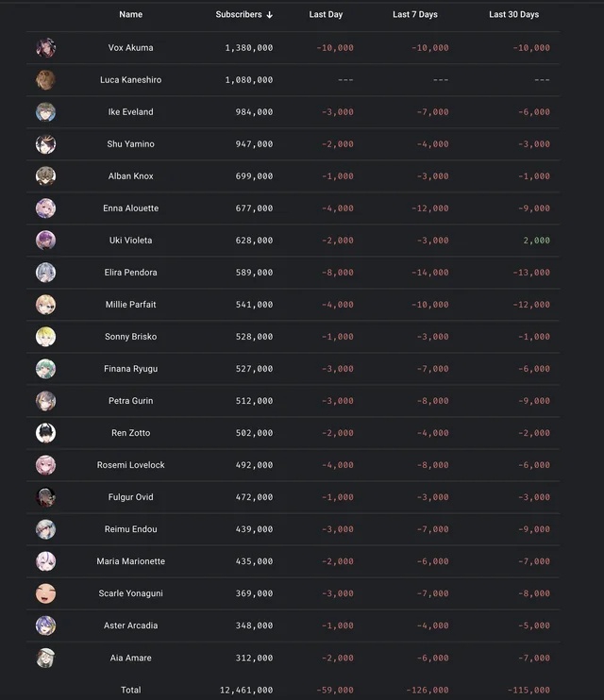Sort by Last 30 Days header
The height and width of the screenshot is (700, 604).
pyautogui.click(x=513, y=14)
